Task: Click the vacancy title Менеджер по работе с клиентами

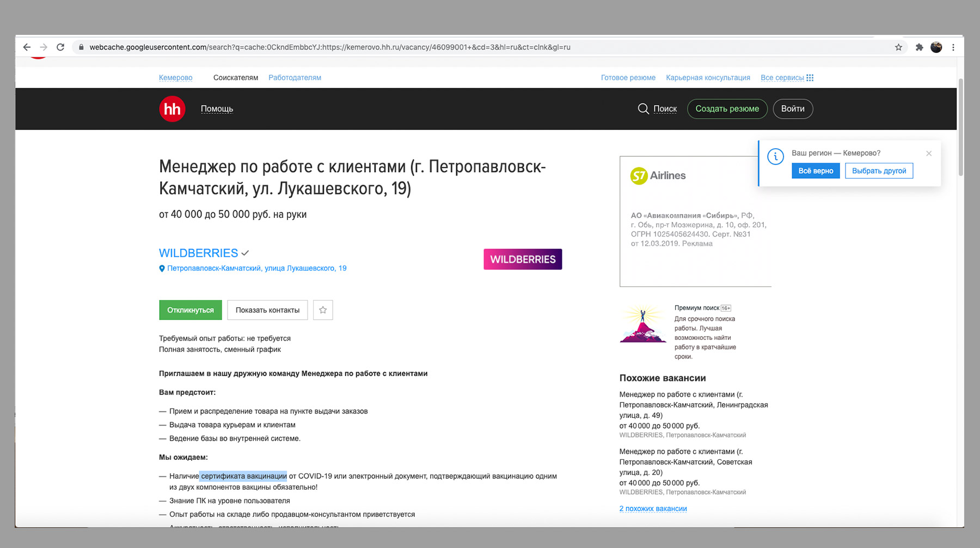Action: click(352, 178)
